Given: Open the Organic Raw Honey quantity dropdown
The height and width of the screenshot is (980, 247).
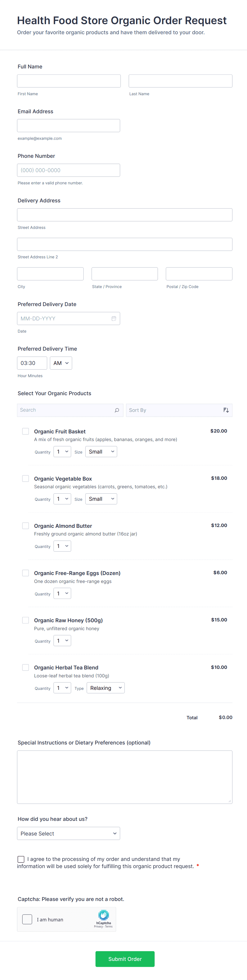Looking at the screenshot, I should tap(62, 641).
